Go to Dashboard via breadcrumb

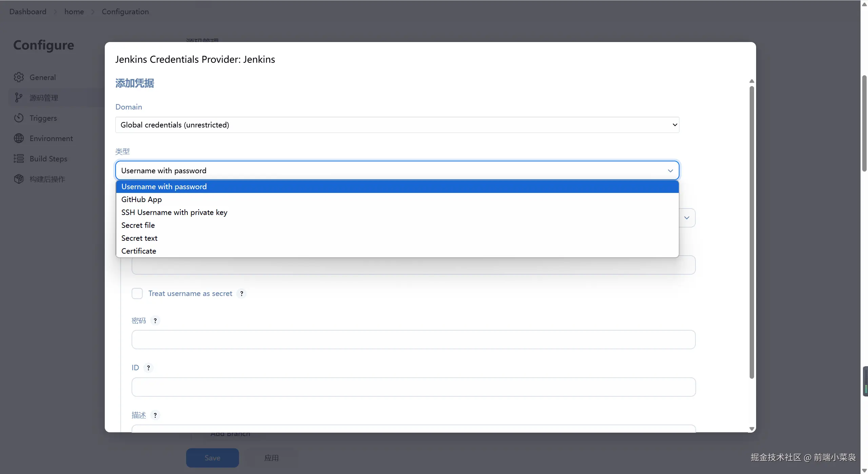[28, 12]
